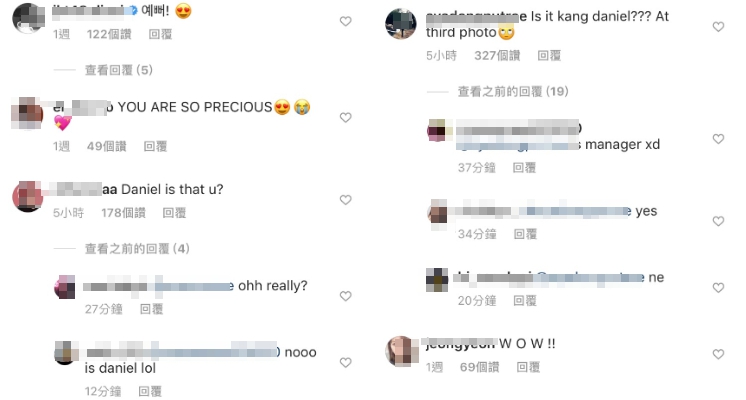This screenshot has height=400, width=746.
Task: Like the 'yes' reply
Action: (x=718, y=221)
